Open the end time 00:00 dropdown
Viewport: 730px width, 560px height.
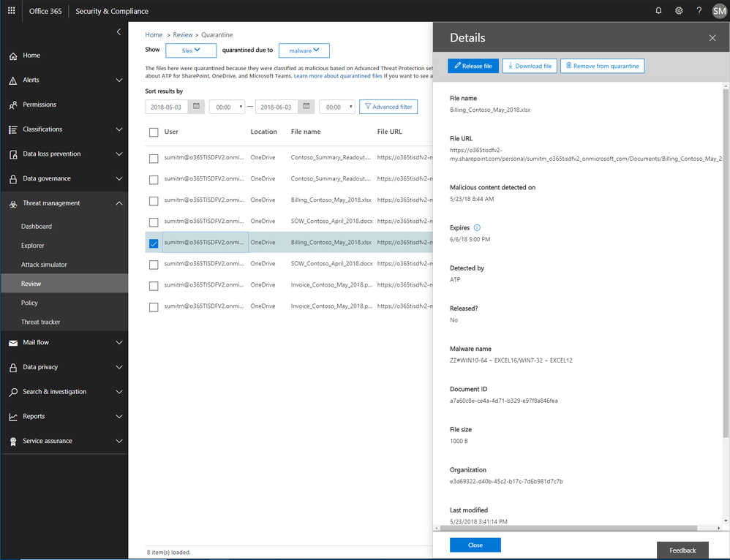click(x=337, y=107)
